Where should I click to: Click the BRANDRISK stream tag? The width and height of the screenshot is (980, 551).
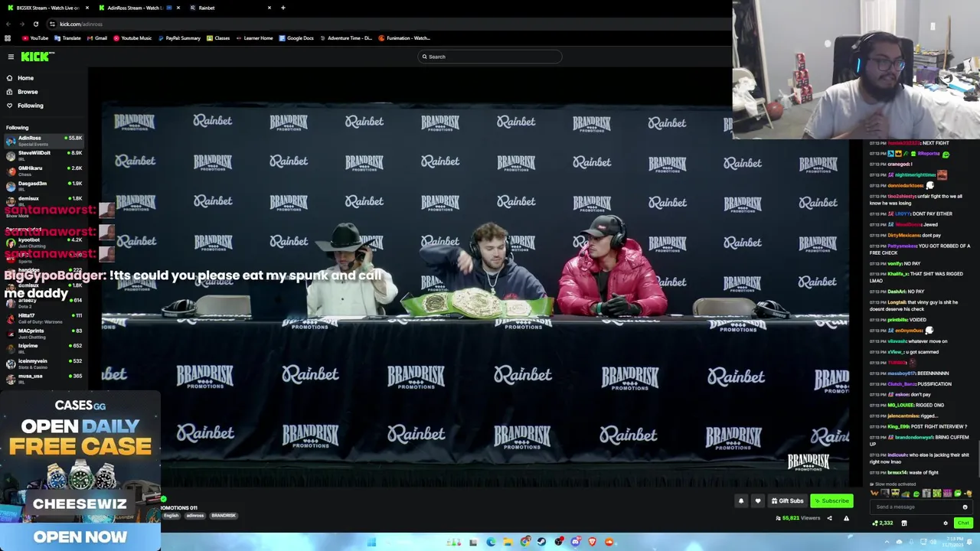pyautogui.click(x=224, y=516)
